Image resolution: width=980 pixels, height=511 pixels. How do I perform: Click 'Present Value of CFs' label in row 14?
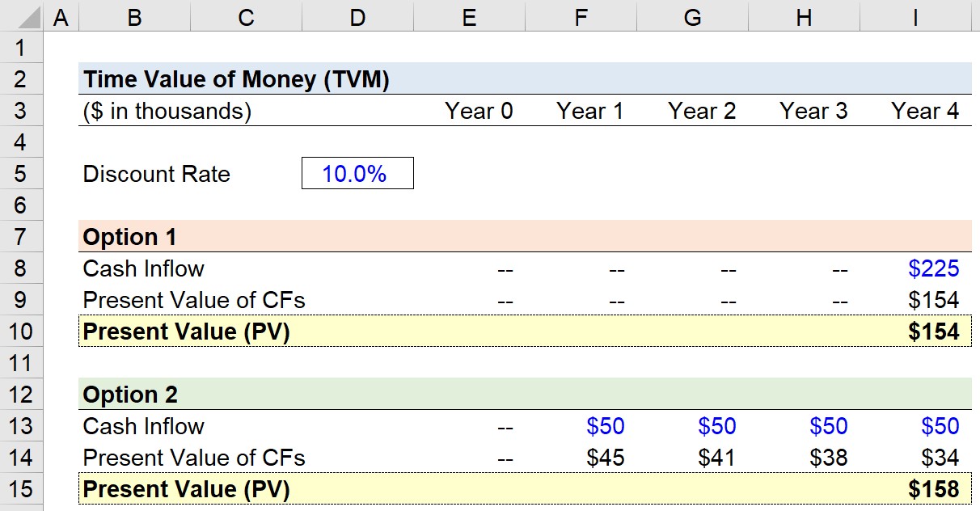194,458
